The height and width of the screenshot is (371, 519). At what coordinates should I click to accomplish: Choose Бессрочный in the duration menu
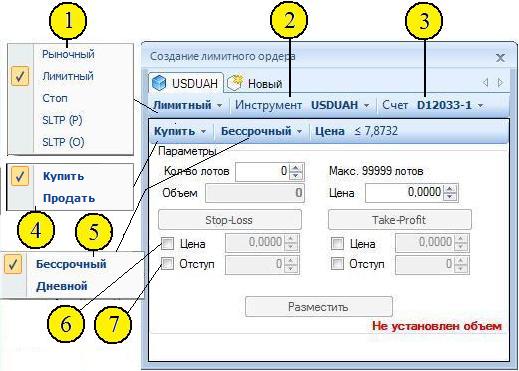(72, 264)
